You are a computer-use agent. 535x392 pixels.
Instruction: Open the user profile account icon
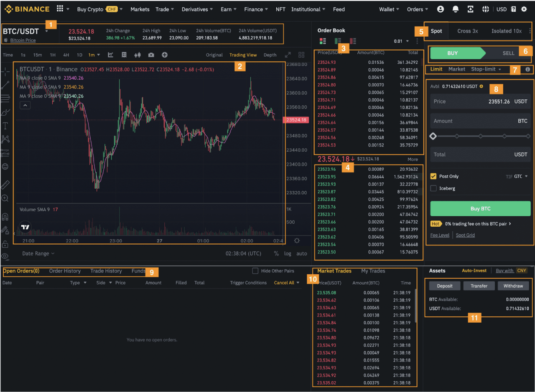pos(440,9)
